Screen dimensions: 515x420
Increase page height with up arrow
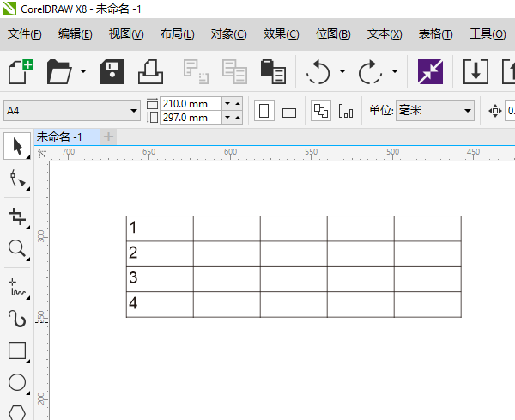[238, 118]
